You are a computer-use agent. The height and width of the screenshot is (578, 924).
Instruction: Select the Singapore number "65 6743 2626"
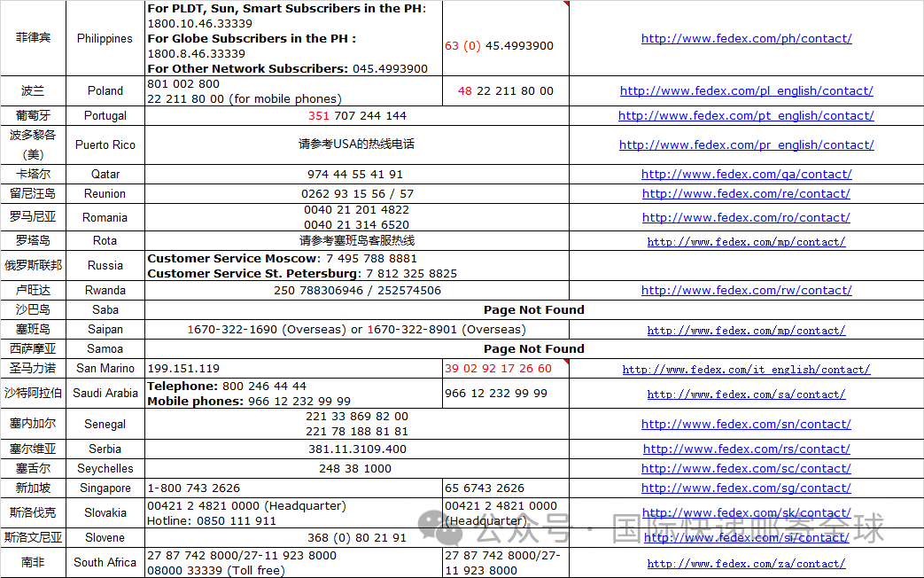485,488
